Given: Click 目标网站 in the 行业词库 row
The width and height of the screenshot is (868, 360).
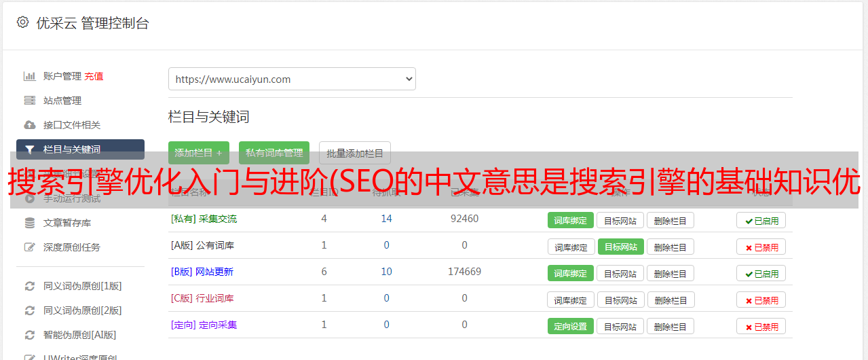Looking at the screenshot, I should coord(621,300).
